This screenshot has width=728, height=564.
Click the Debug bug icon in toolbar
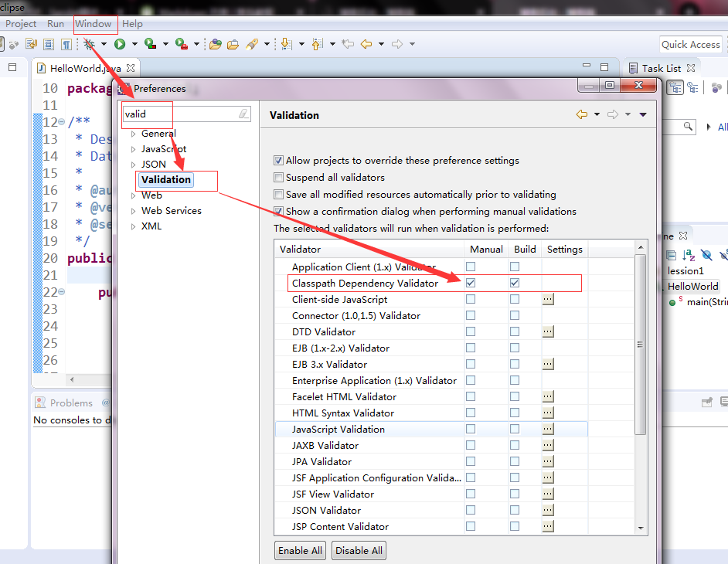pyautogui.click(x=89, y=44)
